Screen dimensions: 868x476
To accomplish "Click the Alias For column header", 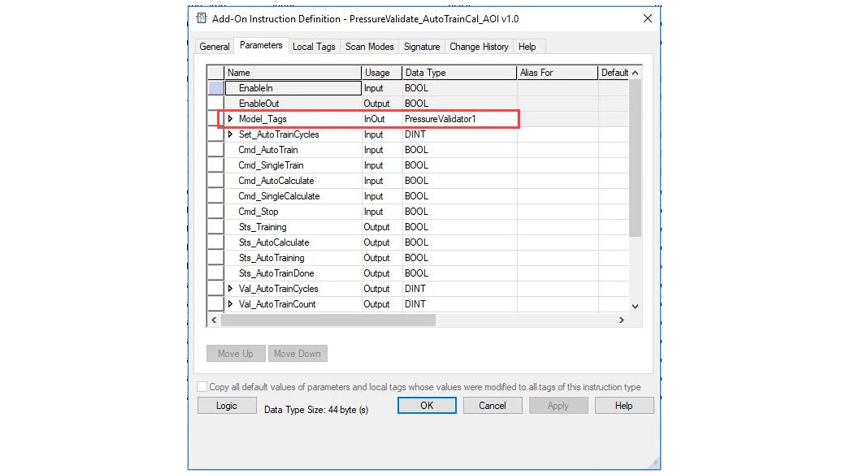I will click(x=557, y=73).
